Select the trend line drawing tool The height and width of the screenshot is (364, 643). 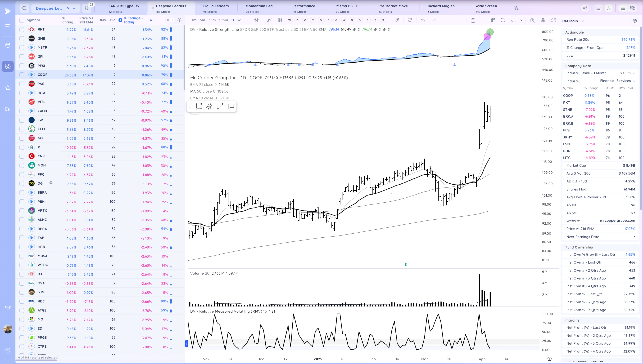point(220,106)
